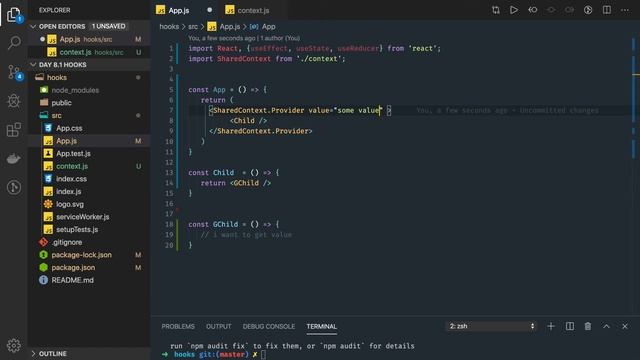This screenshot has width=640, height=360.
Task: Open the Source Control view icon
Action: [x=13, y=72]
